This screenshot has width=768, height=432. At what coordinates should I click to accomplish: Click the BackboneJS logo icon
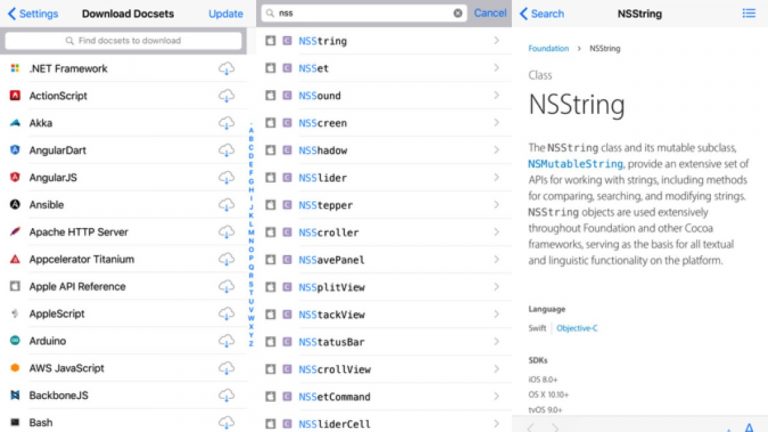coord(15,395)
